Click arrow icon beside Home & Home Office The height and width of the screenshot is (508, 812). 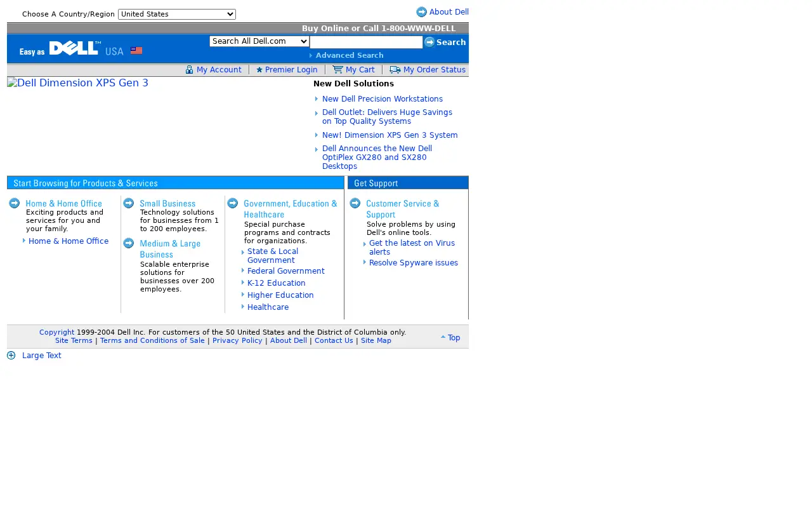point(15,203)
